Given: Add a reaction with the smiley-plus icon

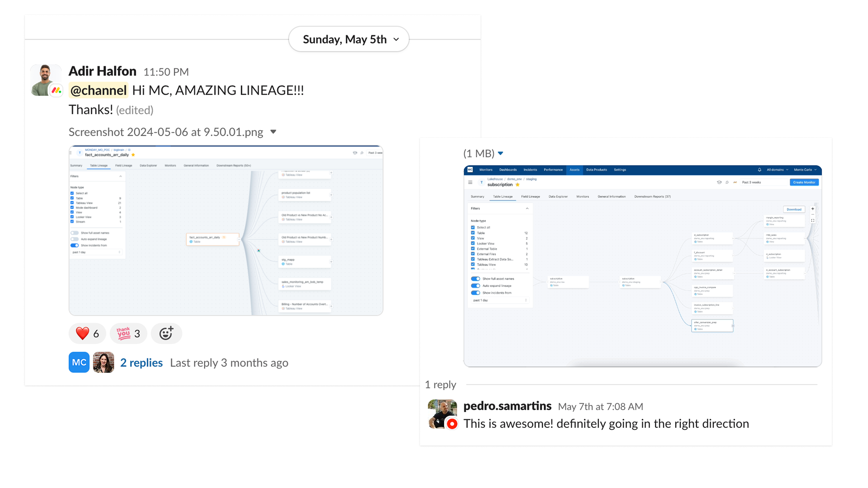Looking at the screenshot, I should click(x=166, y=333).
